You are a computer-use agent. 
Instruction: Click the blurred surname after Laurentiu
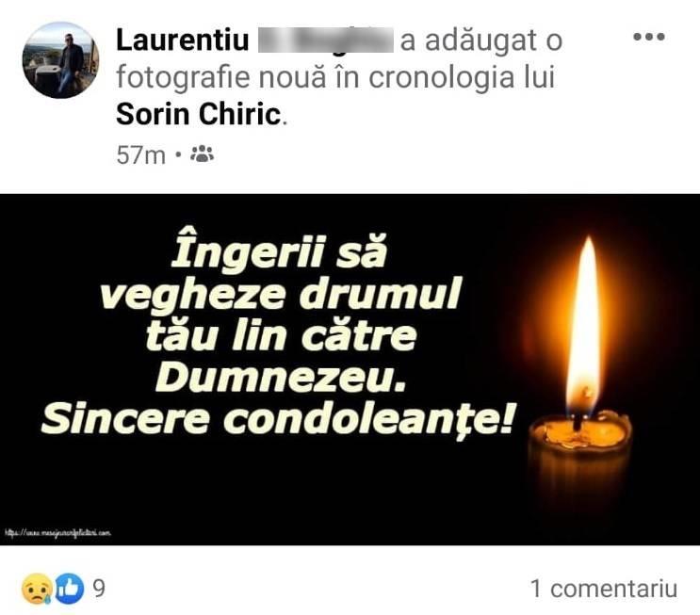point(326,40)
